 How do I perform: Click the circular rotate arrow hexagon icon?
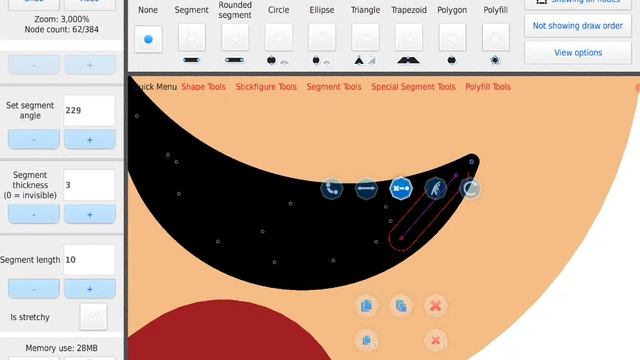coord(470,189)
